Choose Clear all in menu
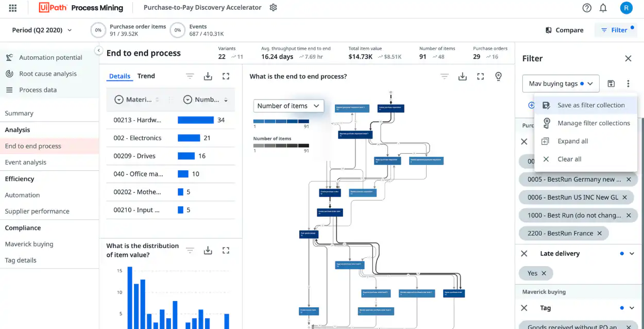This screenshot has width=644, height=329. click(x=586, y=159)
